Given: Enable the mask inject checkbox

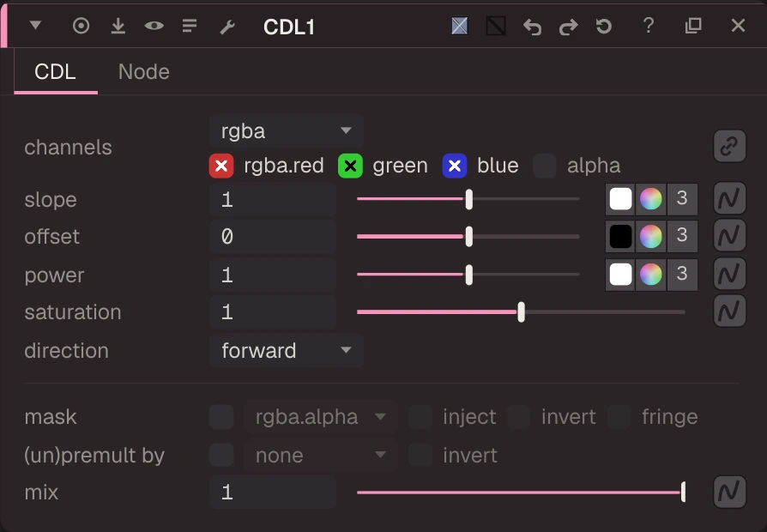Looking at the screenshot, I should pos(420,417).
